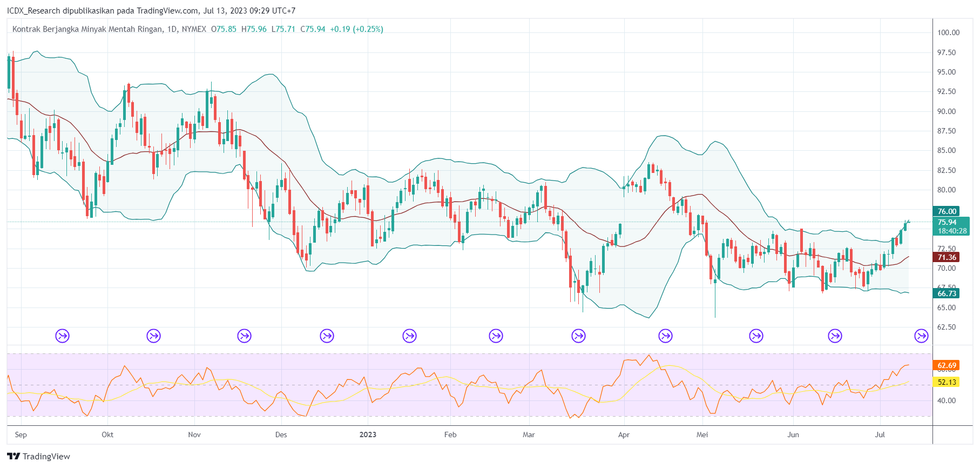980x468 pixels.
Task: Click the close value C75.94
Action: click(313, 29)
